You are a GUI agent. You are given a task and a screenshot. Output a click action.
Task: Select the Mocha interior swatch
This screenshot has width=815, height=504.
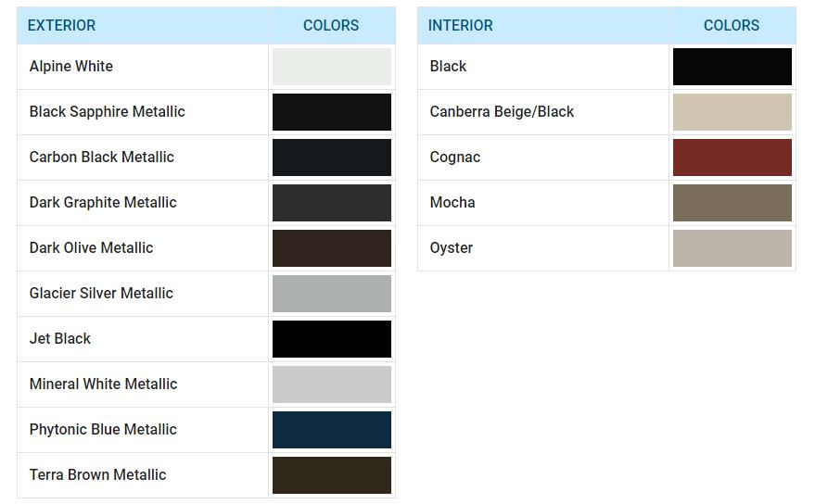(x=732, y=203)
